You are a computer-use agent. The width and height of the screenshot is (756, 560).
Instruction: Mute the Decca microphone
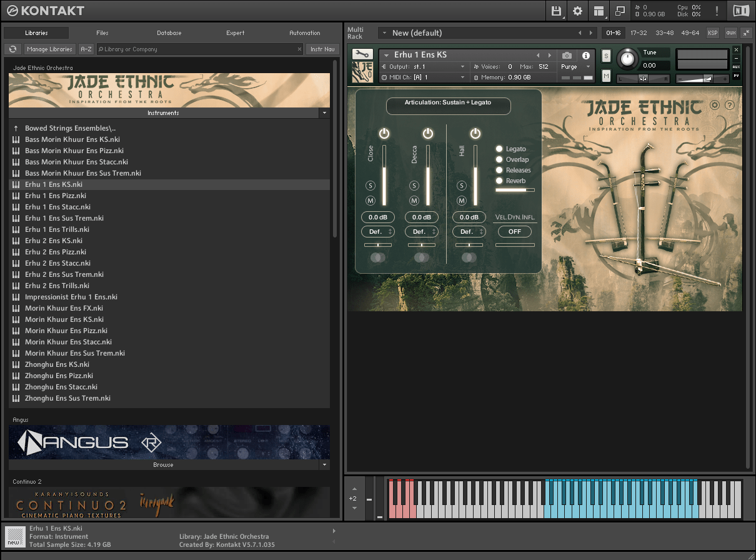414,201
